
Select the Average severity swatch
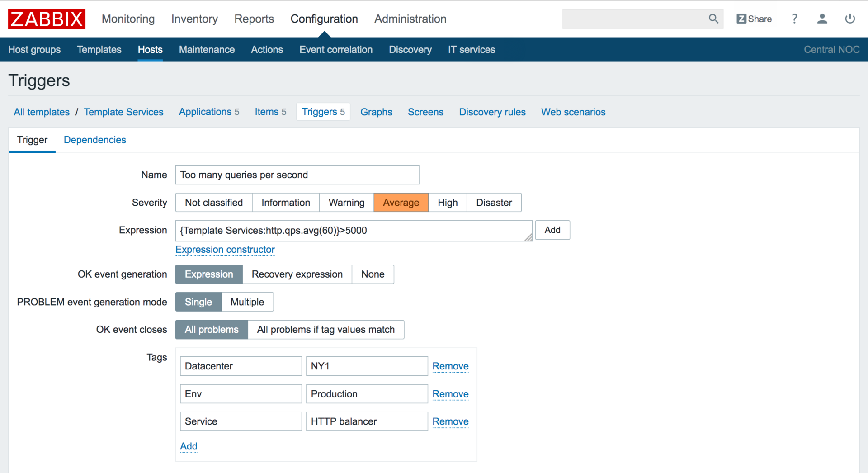click(401, 203)
